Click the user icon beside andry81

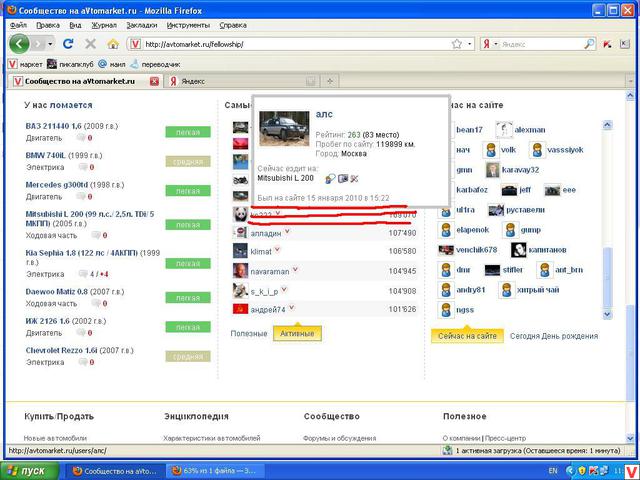click(x=446, y=290)
